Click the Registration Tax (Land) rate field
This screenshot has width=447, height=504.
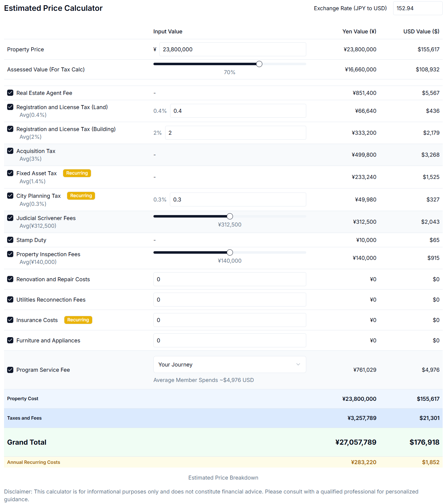click(x=238, y=111)
